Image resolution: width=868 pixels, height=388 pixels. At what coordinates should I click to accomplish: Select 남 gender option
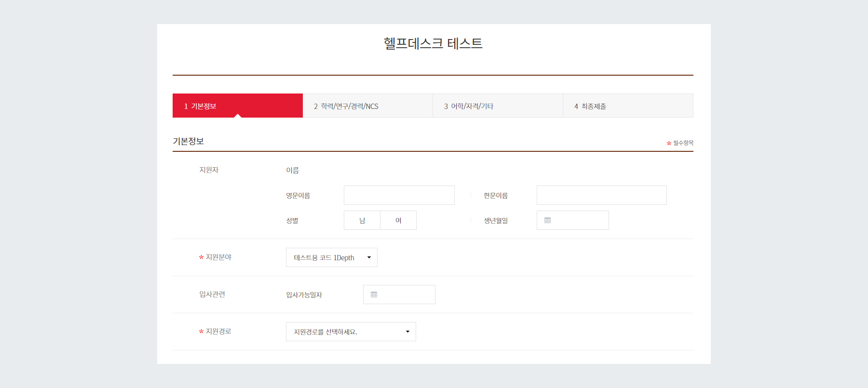[362, 220]
